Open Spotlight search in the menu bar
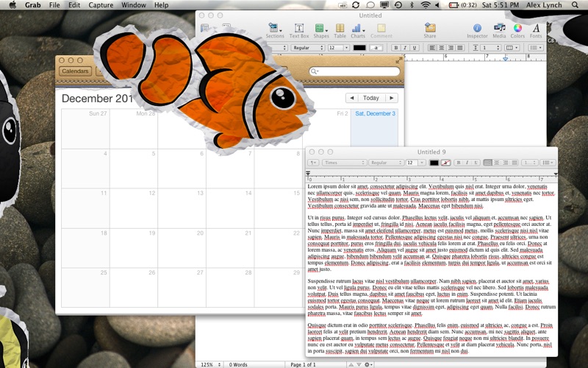Image resolution: width=588 pixels, height=368 pixels. (x=575, y=5)
